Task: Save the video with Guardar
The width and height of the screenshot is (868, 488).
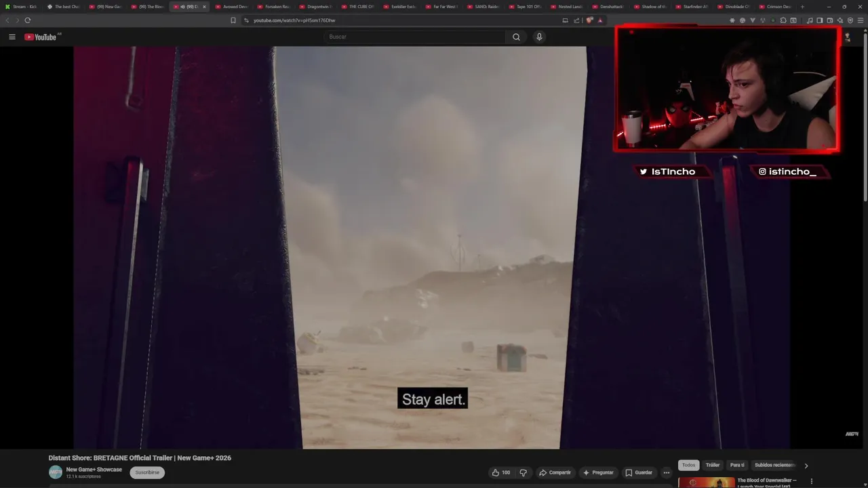Action: click(x=639, y=472)
